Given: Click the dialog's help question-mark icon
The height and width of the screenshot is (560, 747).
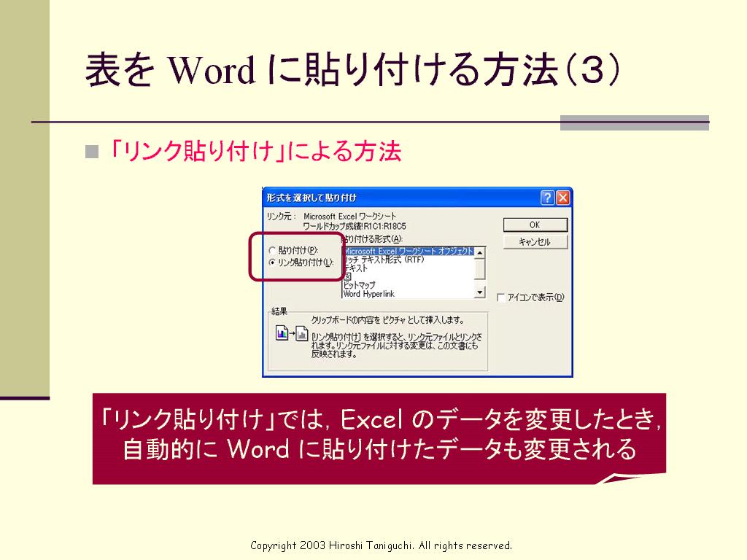Looking at the screenshot, I should [x=547, y=197].
